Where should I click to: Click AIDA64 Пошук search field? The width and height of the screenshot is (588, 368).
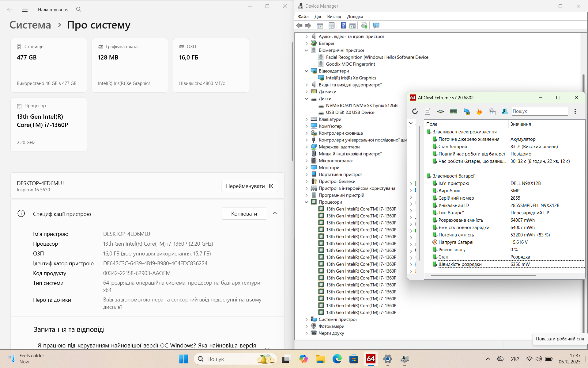pyautogui.click(x=539, y=111)
